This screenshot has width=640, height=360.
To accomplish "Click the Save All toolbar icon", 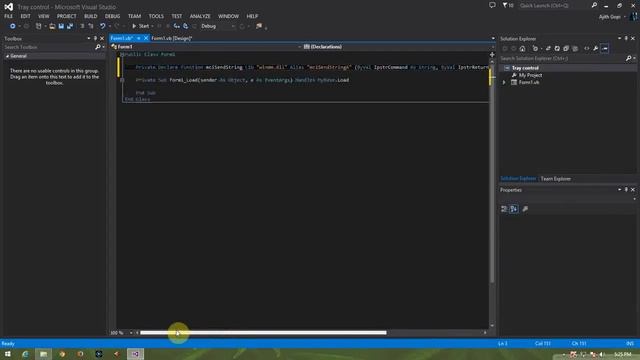I will [x=70, y=26].
